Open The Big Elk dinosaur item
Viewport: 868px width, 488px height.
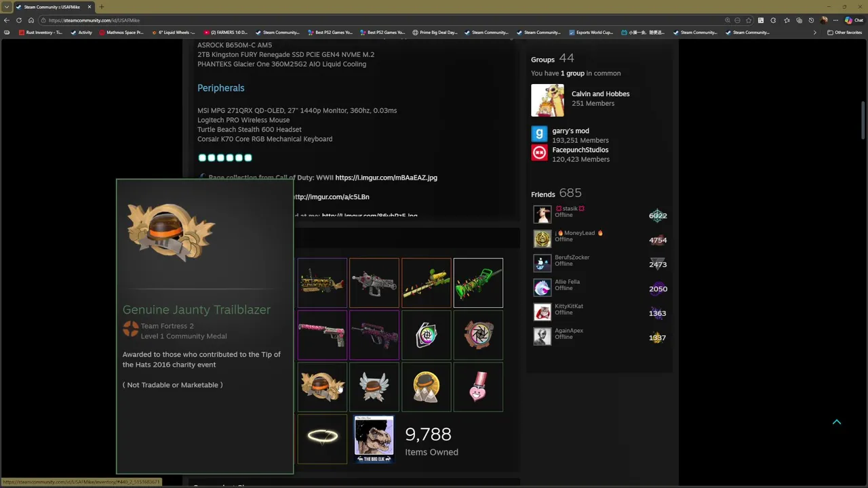[374, 439]
